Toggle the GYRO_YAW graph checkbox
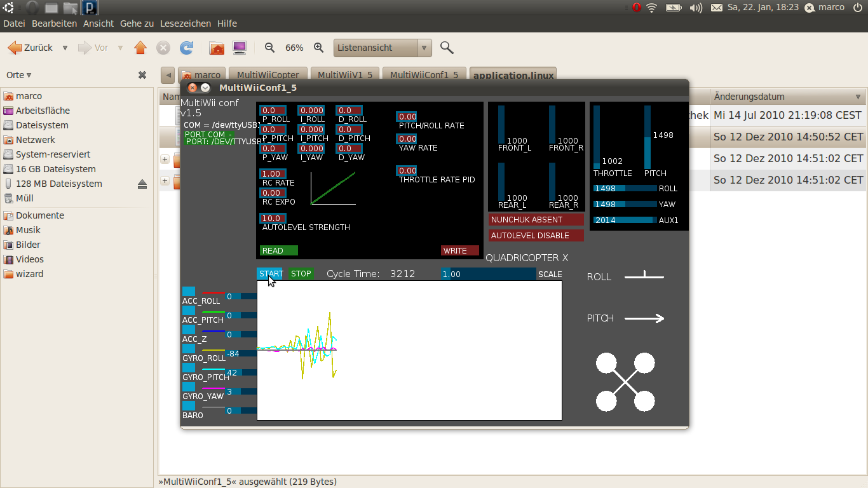 click(x=189, y=387)
